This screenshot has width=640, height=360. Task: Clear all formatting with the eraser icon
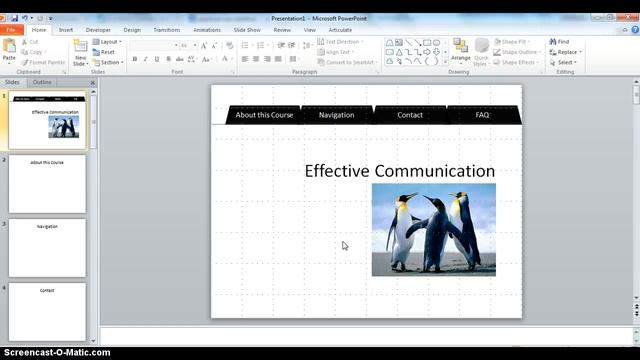click(x=230, y=45)
